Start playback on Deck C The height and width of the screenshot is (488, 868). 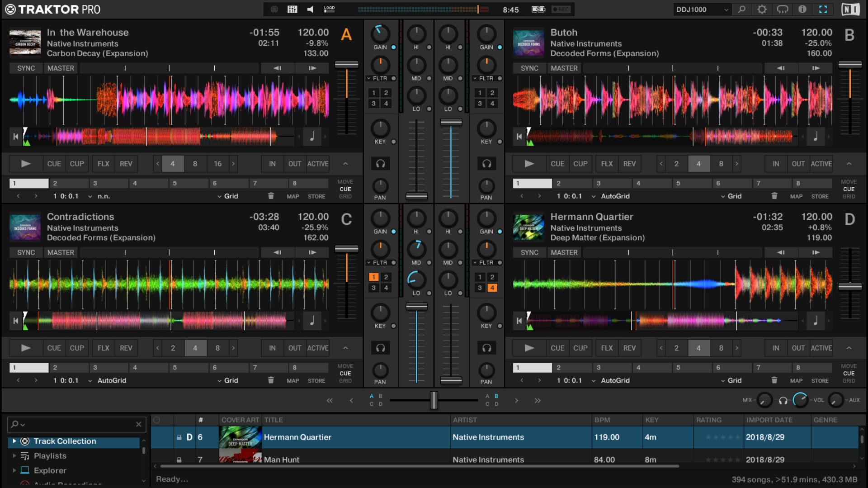tap(26, 348)
